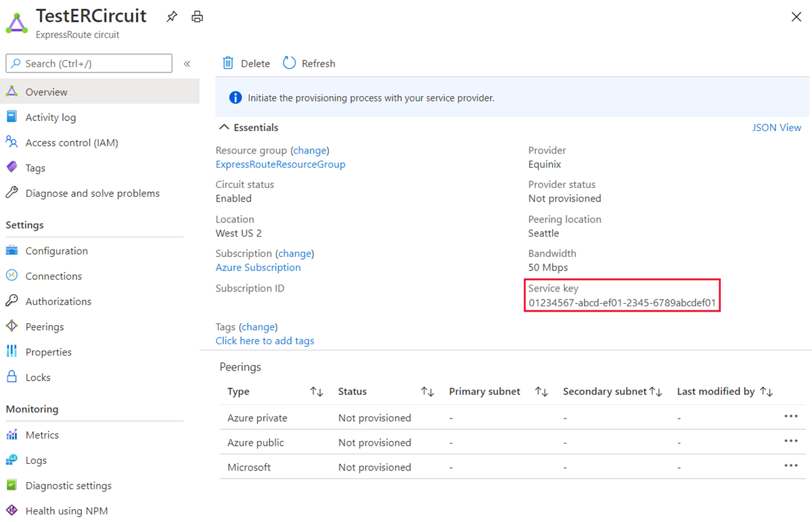Collapse the left sidebar with the double chevron

coord(187,63)
